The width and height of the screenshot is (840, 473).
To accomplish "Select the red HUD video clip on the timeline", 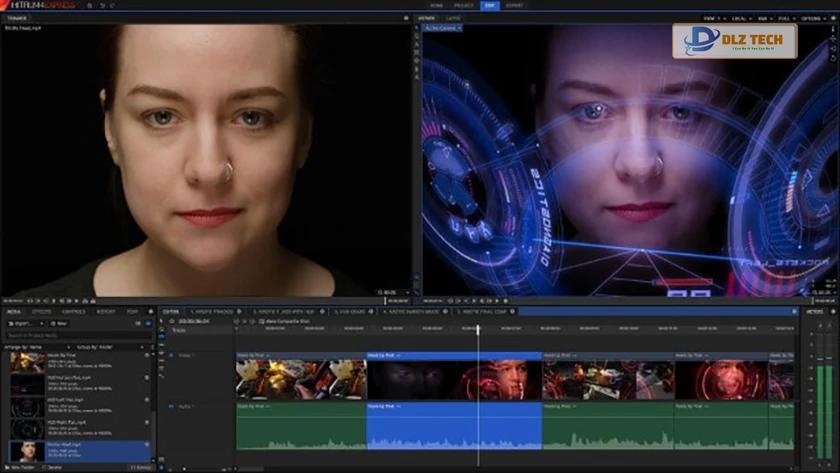I will (722, 377).
